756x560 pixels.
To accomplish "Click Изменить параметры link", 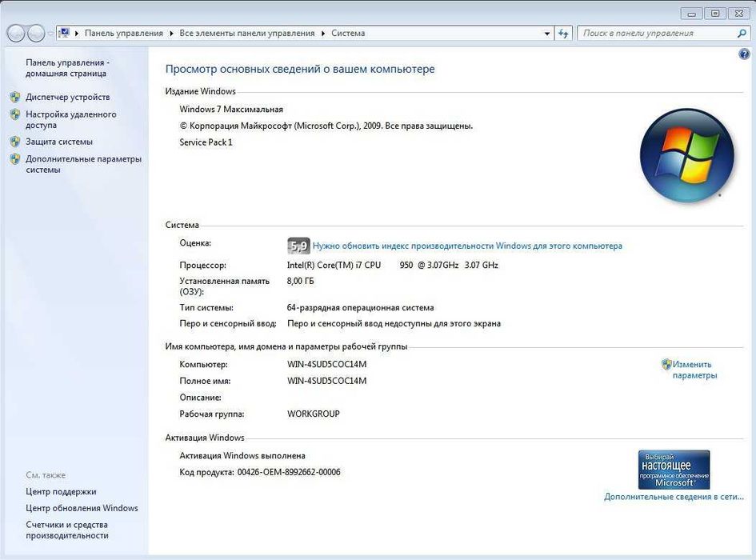I will (x=694, y=370).
